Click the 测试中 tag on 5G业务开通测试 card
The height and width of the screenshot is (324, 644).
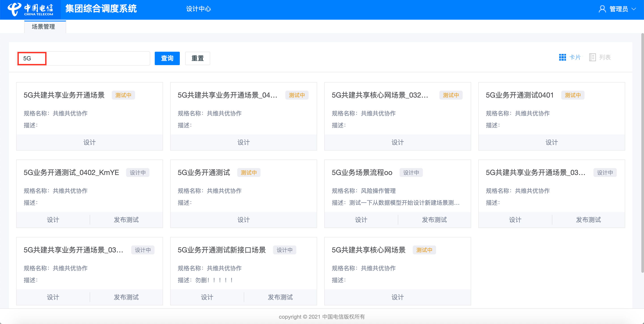pyautogui.click(x=248, y=173)
